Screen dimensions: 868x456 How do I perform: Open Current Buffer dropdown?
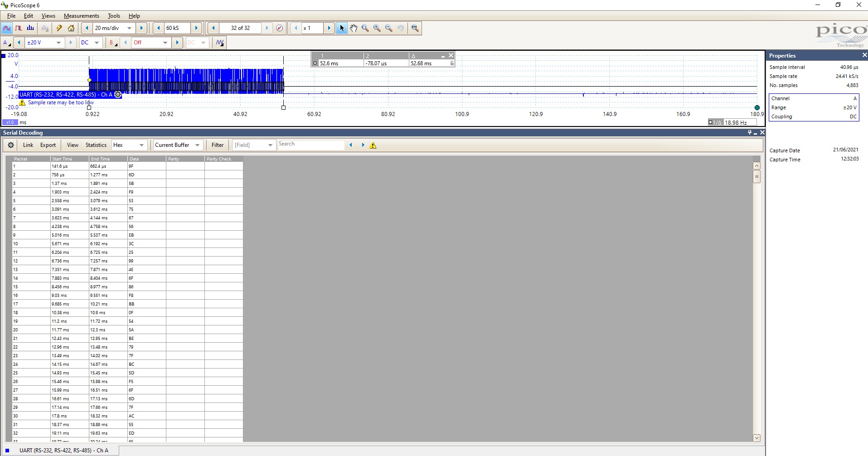[x=197, y=145]
